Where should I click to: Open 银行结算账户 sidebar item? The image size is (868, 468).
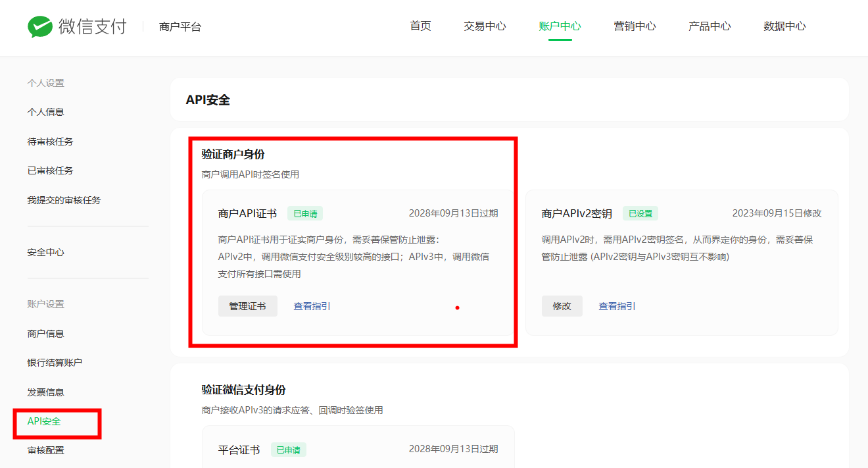[55, 363]
